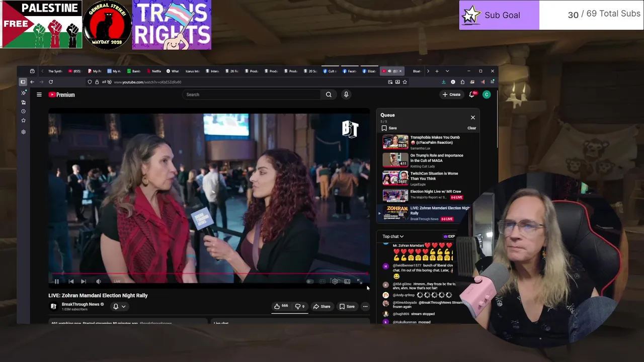Screen dimensions: 644x362
Task: Toggle closed captions in player
Action: coord(323,282)
